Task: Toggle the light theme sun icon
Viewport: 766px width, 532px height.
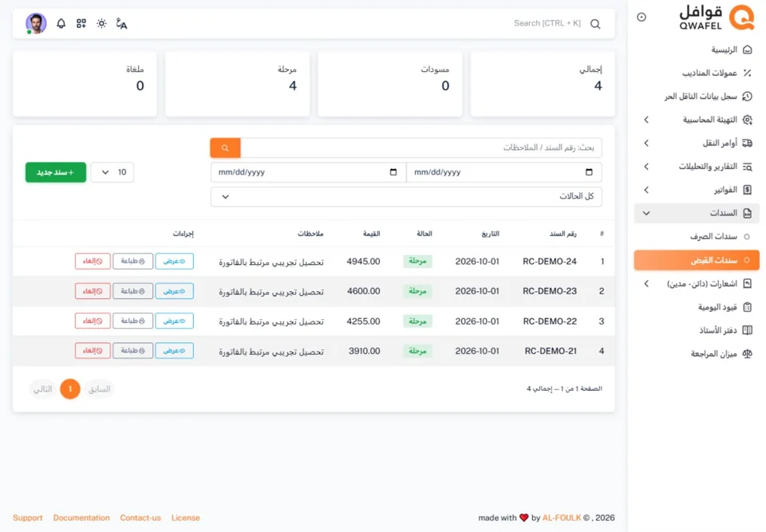Action: click(x=101, y=23)
